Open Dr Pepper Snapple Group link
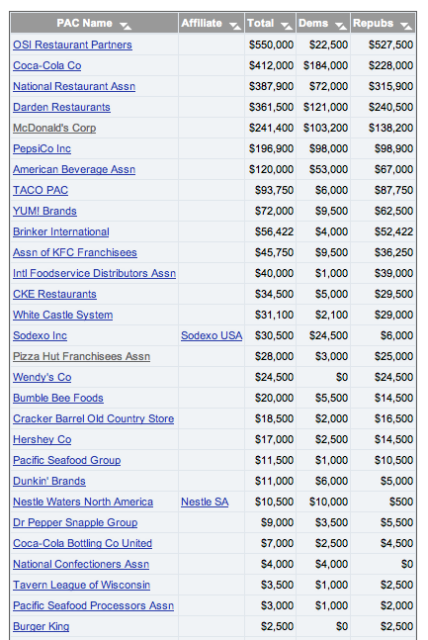 [x=75, y=522]
